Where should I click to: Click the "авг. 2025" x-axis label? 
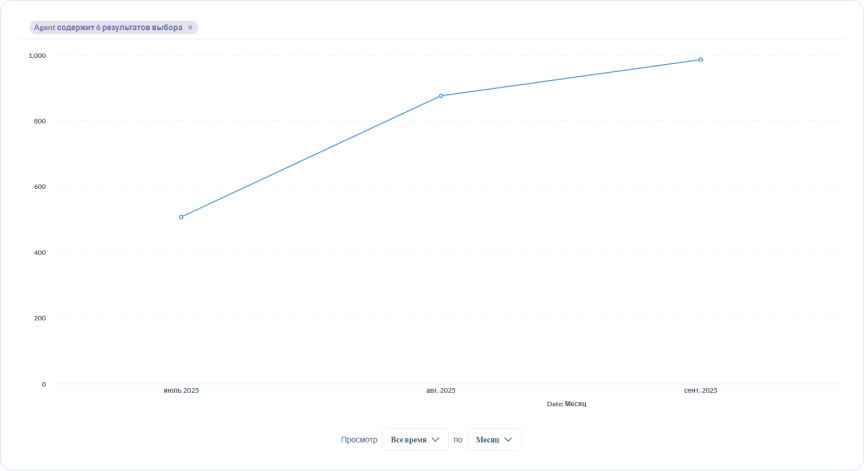(441, 390)
